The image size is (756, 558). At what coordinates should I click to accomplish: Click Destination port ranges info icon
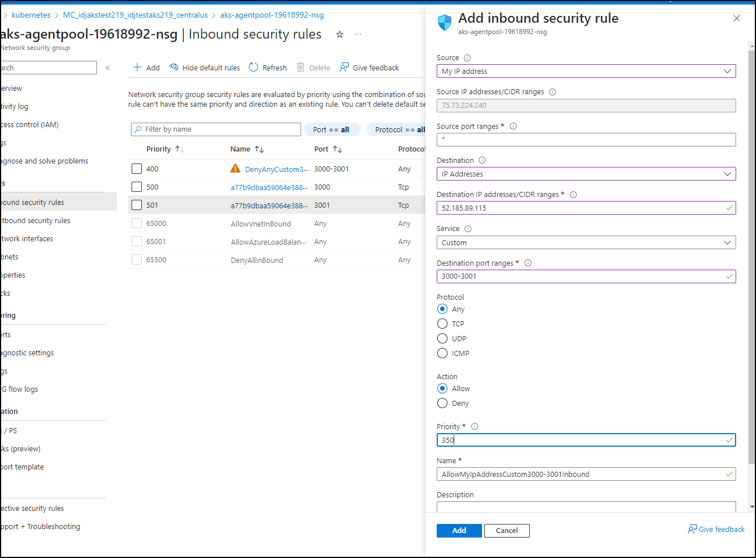pos(528,263)
